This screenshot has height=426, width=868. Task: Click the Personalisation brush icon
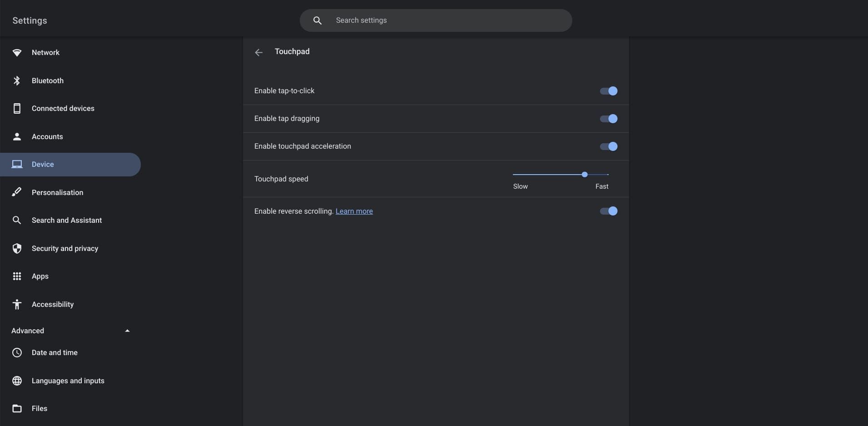[17, 192]
